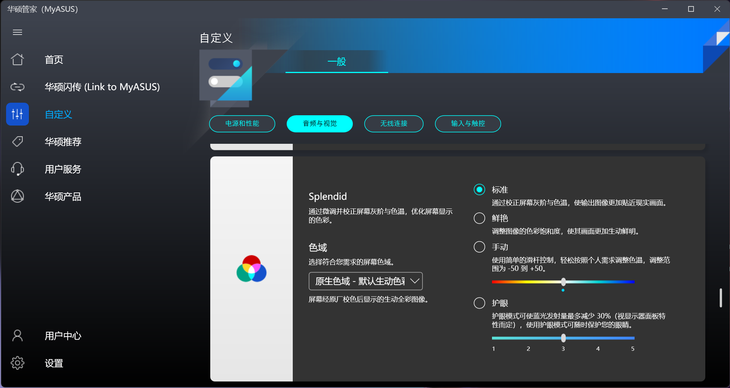Select 自定义 in the sidebar
The width and height of the screenshot is (730, 388).
coord(58,114)
